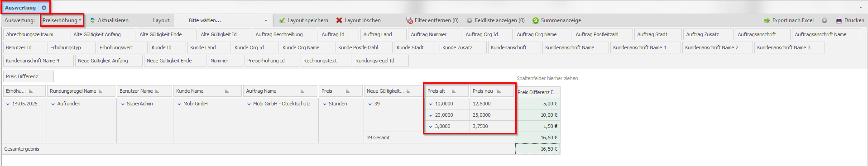Collapse the 14.05.2025 row chevron
This screenshot has height=166, width=868.
tap(8, 104)
